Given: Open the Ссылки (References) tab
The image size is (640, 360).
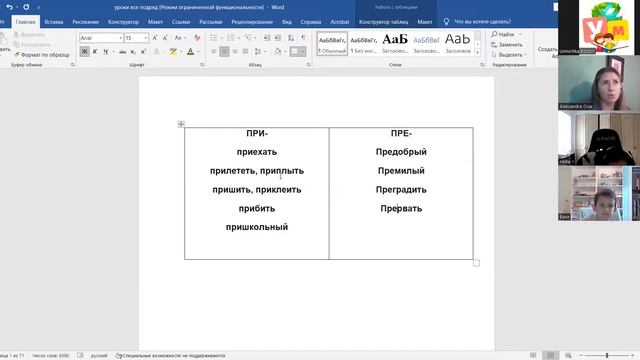Looking at the screenshot, I should pos(180,22).
